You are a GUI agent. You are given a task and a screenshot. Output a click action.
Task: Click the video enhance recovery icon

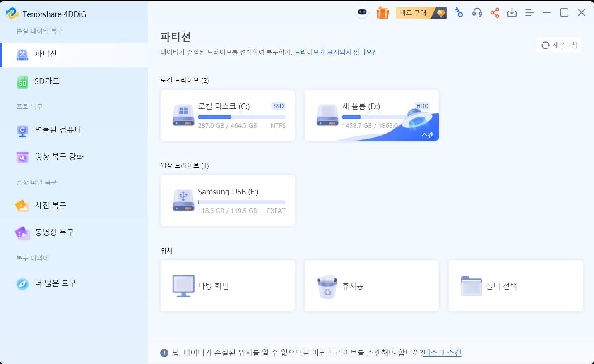tap(22, 157)
